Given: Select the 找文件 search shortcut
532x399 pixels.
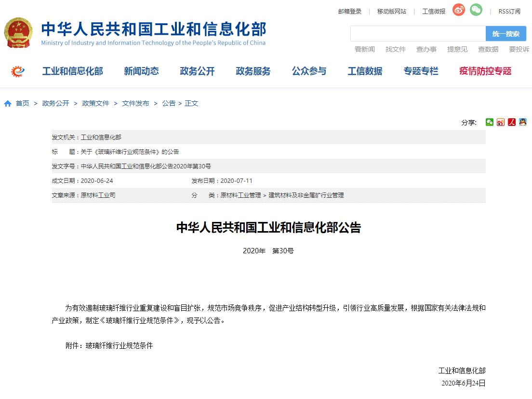Looking at the screenshot, I should point(396,49).
